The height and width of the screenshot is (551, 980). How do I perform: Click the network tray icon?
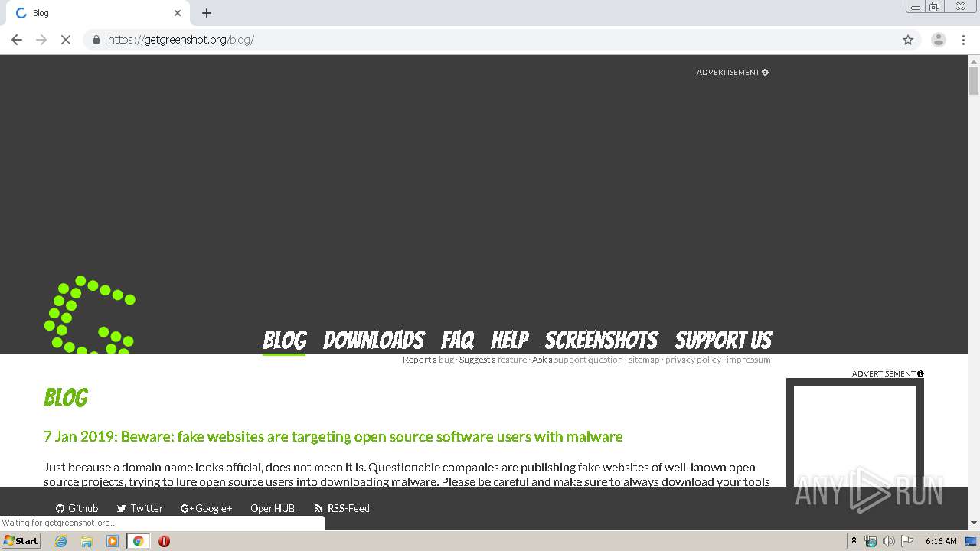click(871, 541)
